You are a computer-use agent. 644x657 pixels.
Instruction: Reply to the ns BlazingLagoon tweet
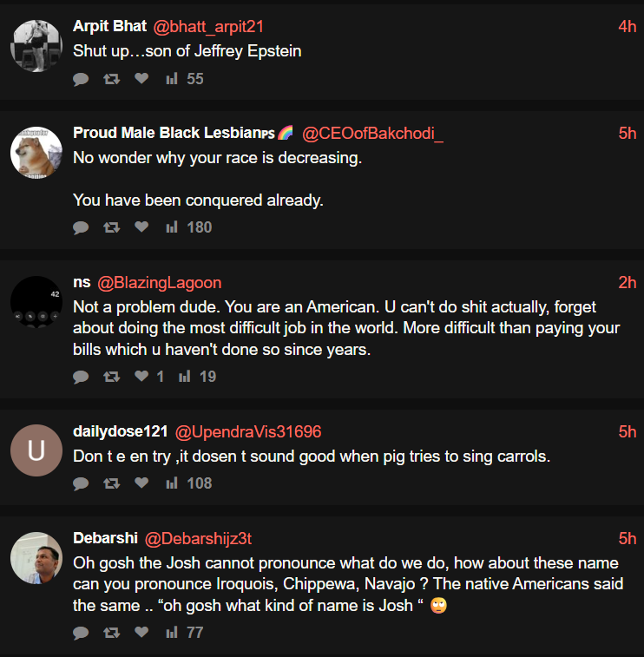pos(81,377)
